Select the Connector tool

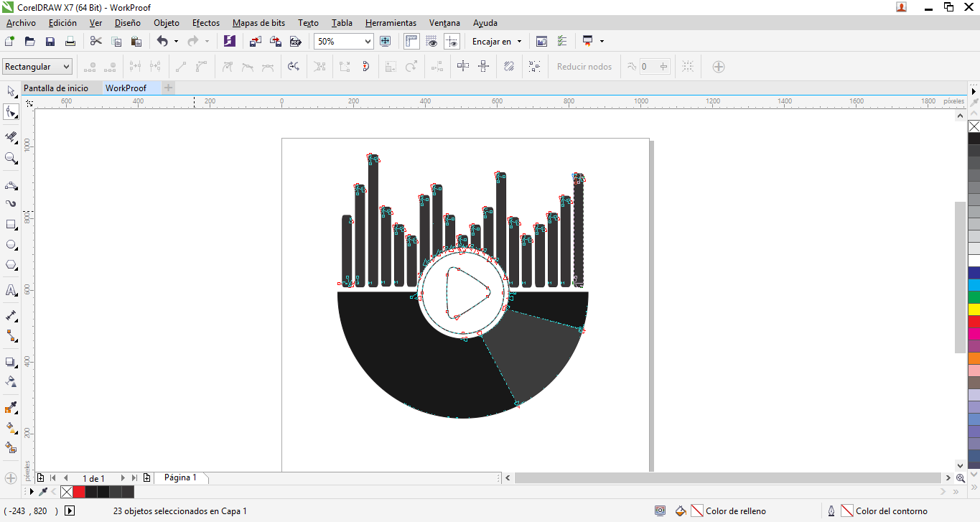pyautogui.click(x=11, y=335)
